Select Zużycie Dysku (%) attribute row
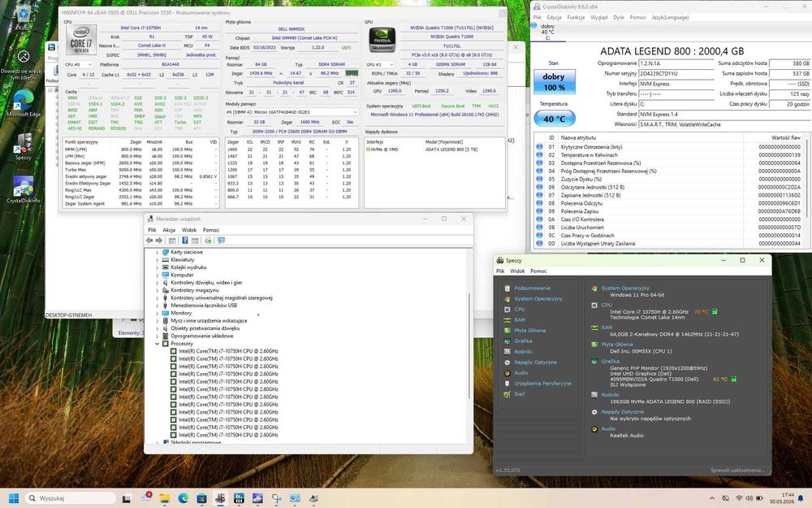812x508 pixels. 670,180
